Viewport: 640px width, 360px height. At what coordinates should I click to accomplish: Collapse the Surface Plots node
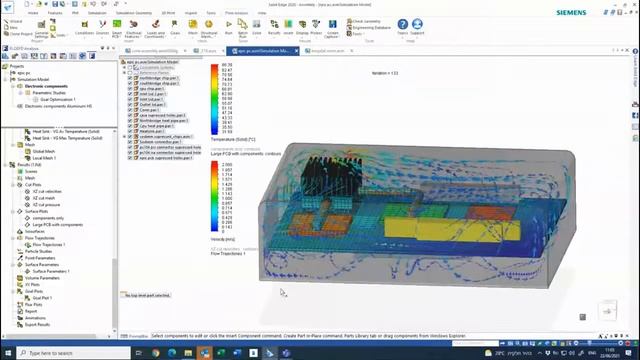(13, 211)
